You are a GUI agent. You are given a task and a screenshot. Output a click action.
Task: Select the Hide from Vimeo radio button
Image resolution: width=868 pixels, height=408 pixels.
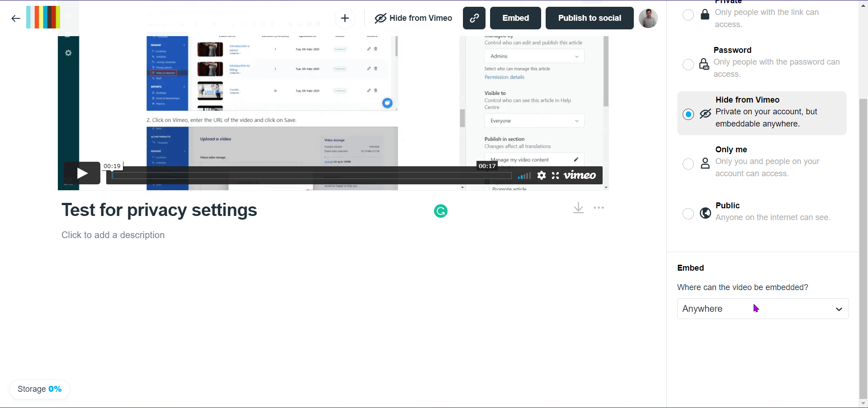[689, 114]
